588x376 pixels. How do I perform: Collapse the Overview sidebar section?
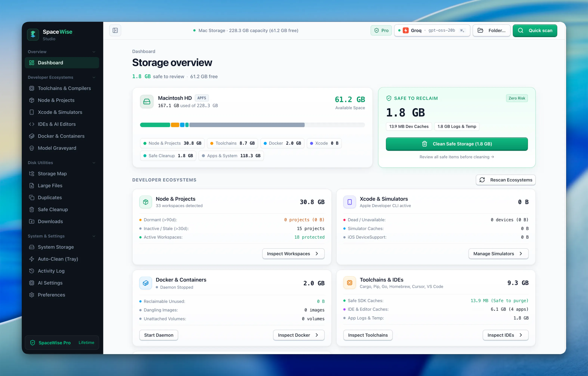[94, 52]
